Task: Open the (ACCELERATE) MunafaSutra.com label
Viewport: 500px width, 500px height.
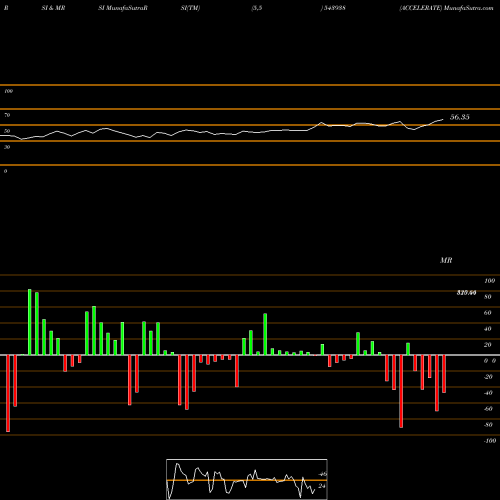Action: [x=446, y=8]
